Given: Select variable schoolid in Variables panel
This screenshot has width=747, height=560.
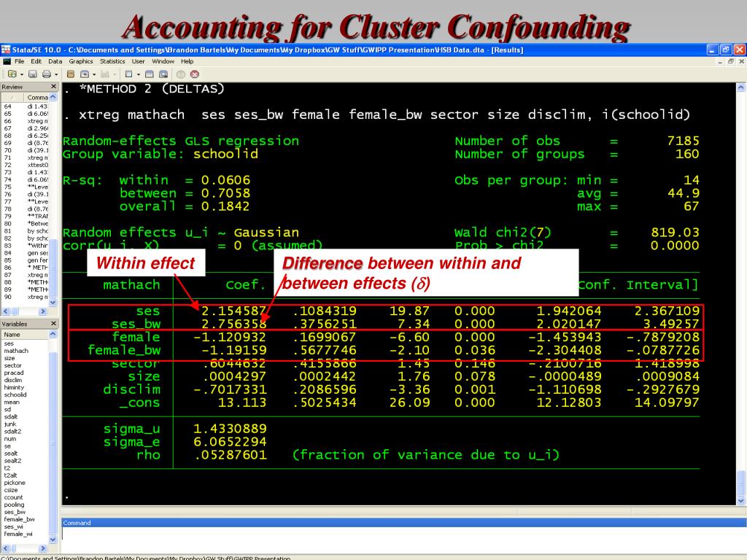Looking at the screenshot, I should (x=15, y=394).
